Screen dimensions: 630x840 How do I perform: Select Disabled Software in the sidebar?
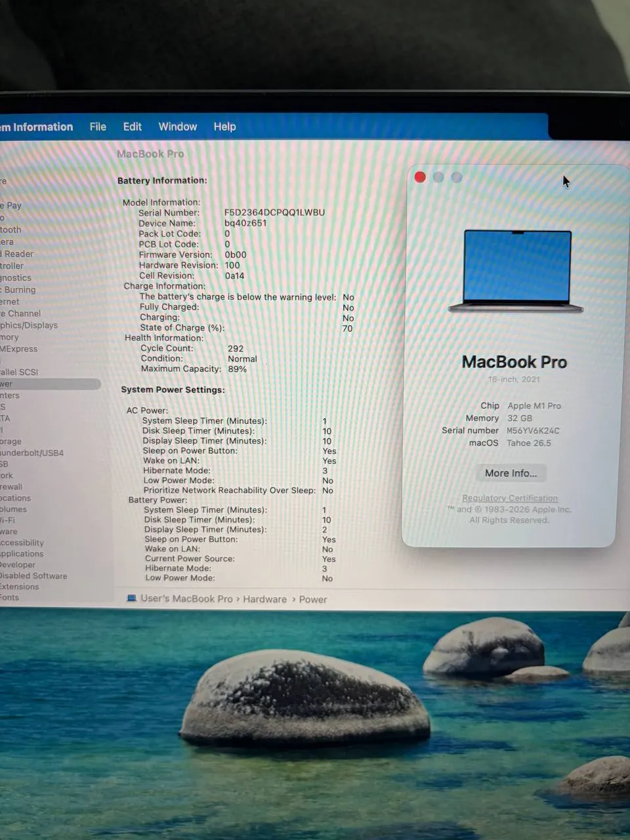33,576
